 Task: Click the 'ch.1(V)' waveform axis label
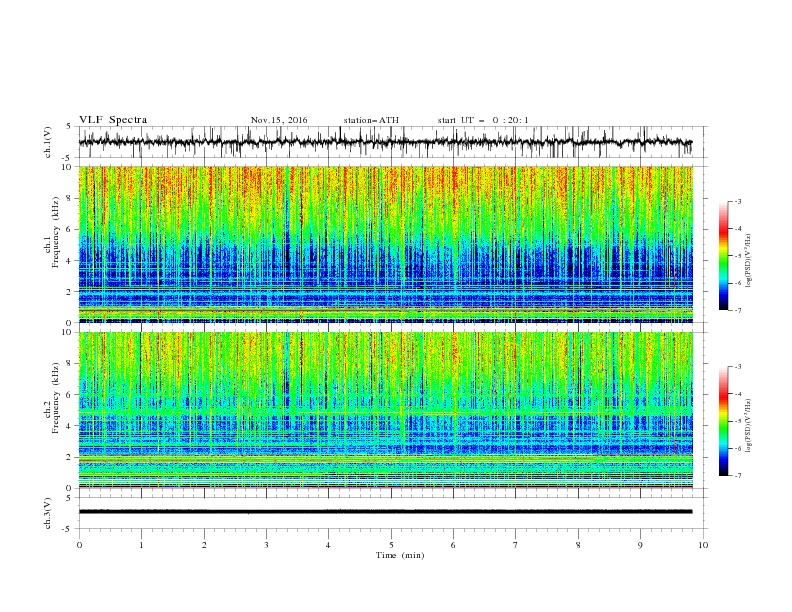[48, 142]
